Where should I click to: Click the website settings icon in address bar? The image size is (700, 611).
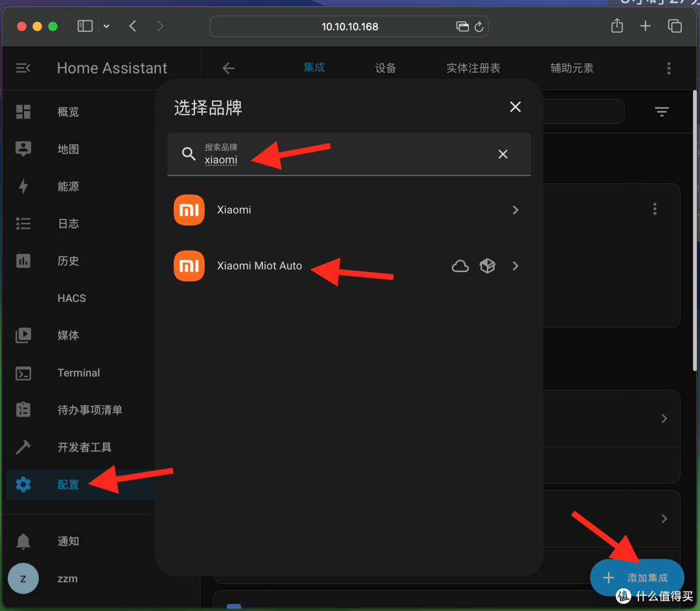tap(462, 27)
